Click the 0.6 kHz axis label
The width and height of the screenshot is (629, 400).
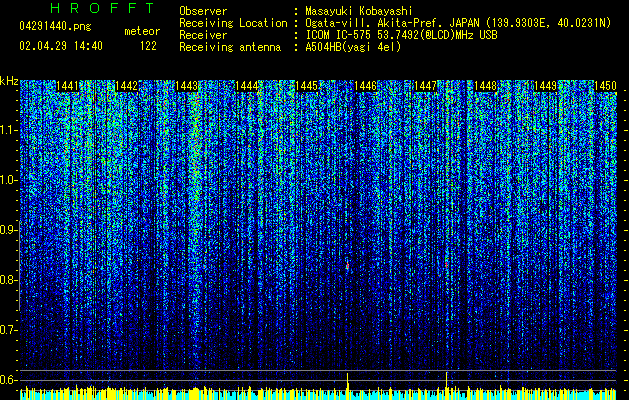click(x=9, y=380)
